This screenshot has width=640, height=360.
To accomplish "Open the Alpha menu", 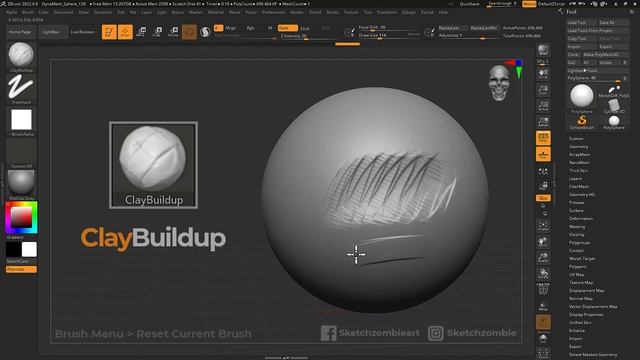I will tap(12, 12).
